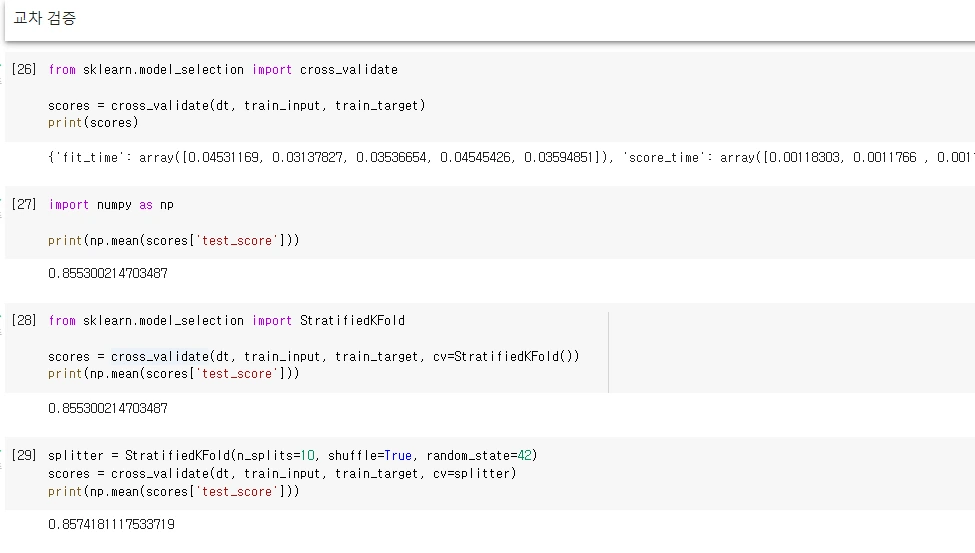
Task: Select output 0.8574181117533719 under cell 29
Action: (111, 524)
